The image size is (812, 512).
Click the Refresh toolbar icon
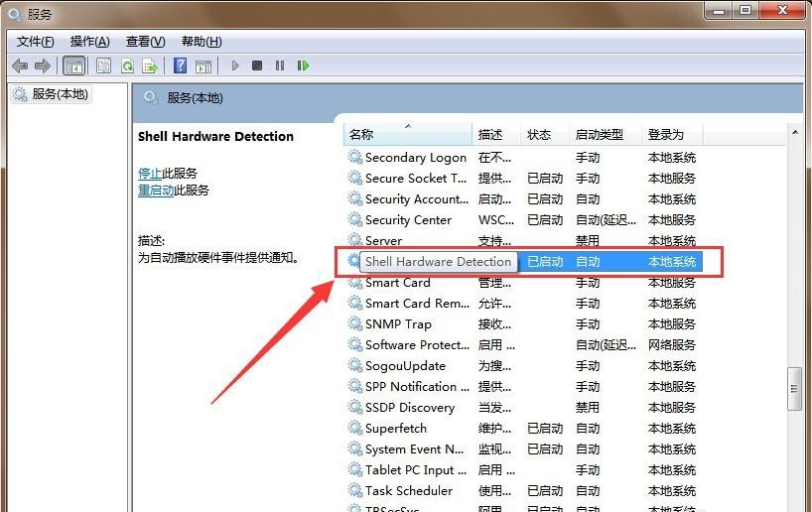(x=127, y=65)
